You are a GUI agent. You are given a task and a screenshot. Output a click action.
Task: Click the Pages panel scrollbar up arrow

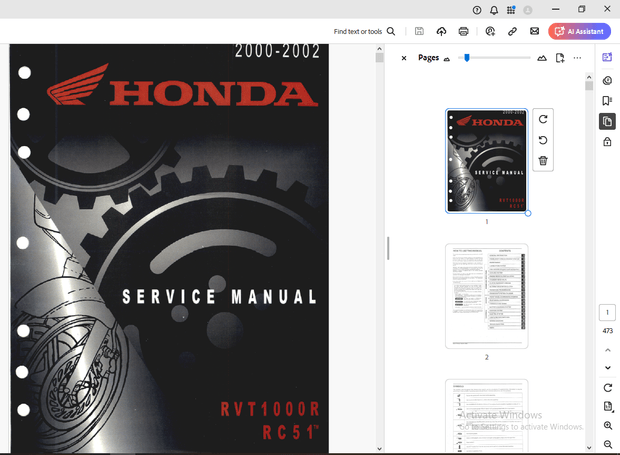click(x=589, y=77)
